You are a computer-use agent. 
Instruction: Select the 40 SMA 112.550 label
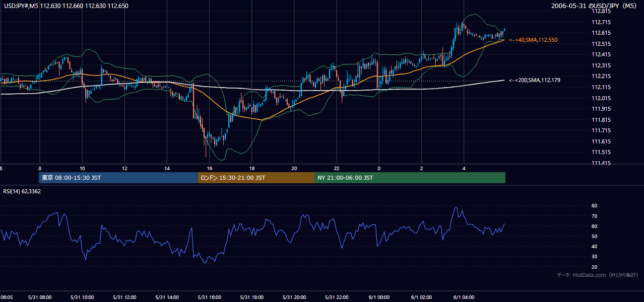[x=533, y=40]
